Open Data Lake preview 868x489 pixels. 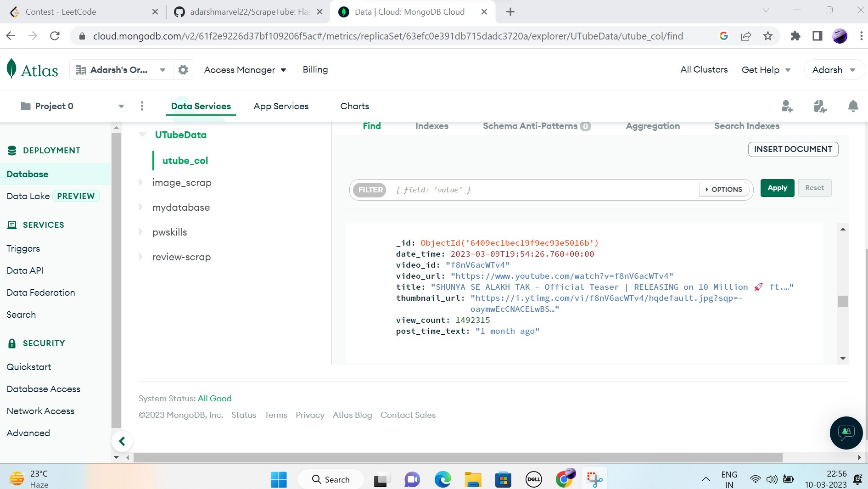point(53,196)
